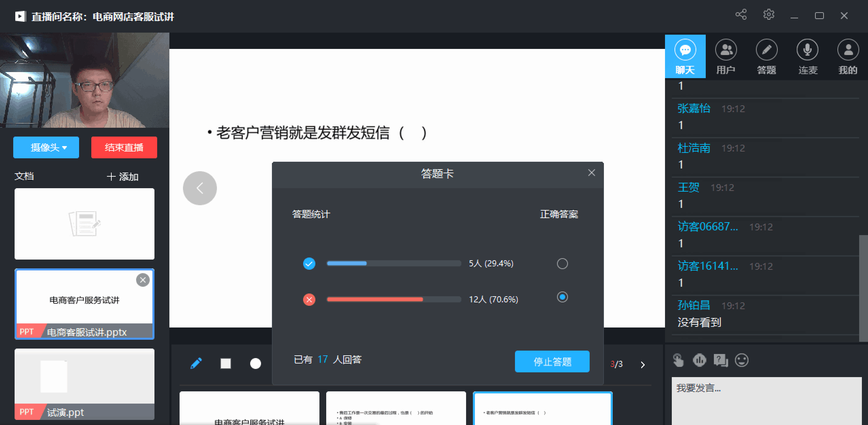Select the white circle color swatch
The image size is (868, 425).
(256, 364)
